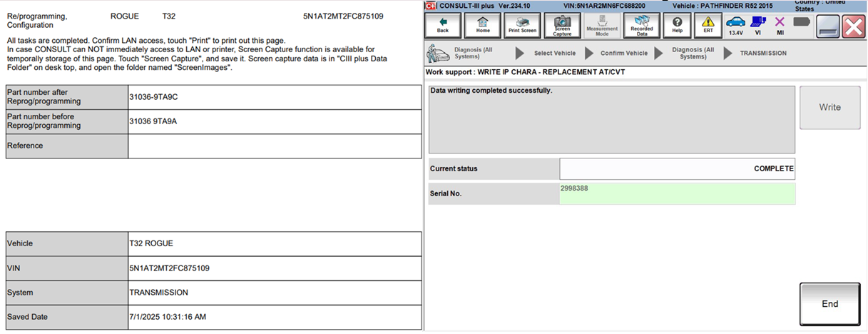Image resolution: width=868 pixels, height=334 pixels.
Task: Click the VI connection status icon
Action: point(758,26)
